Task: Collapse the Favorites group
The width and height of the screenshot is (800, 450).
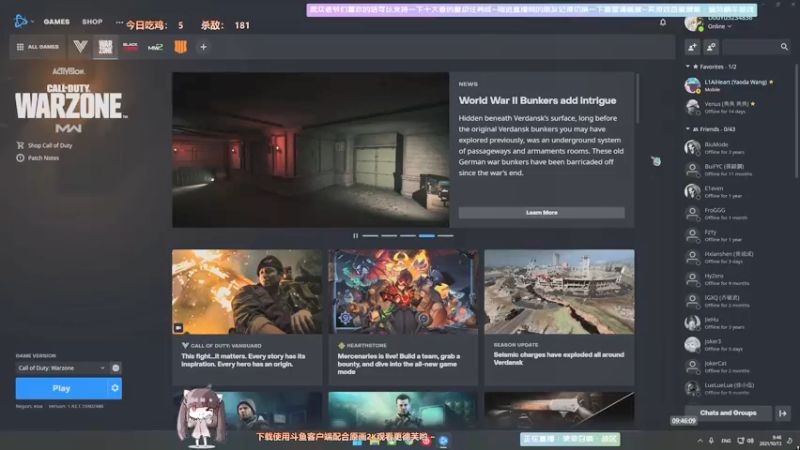Action: [688, 67]
